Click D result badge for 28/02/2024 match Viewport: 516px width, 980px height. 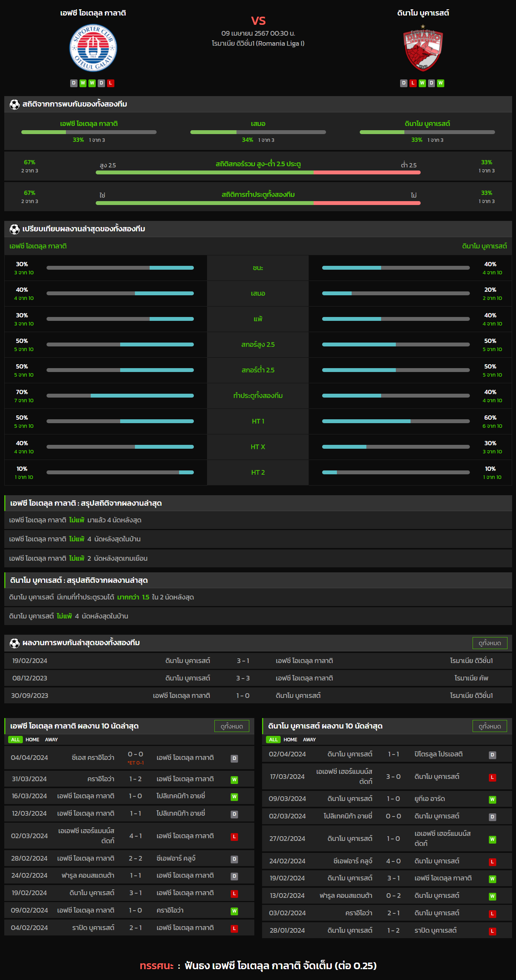point(234,859)
